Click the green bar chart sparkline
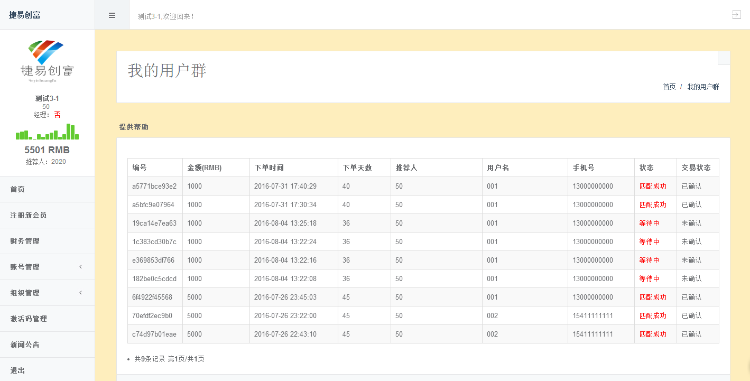Image resolution: width=750 pixels, height=381 pixels. (47, 132)
